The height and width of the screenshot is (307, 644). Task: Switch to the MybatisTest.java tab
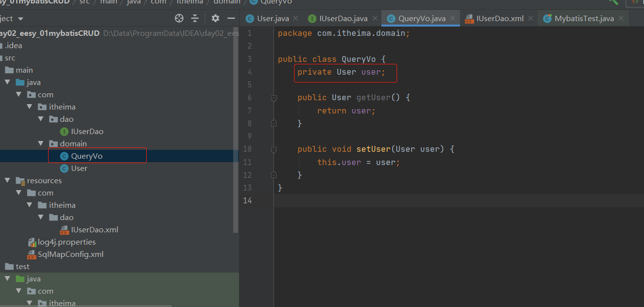coord(584,19)
